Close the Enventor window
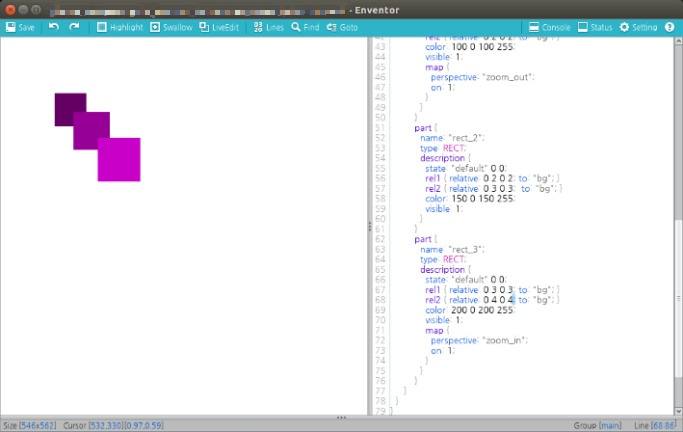This screenshot has width=683, height=432. [10, 10]
